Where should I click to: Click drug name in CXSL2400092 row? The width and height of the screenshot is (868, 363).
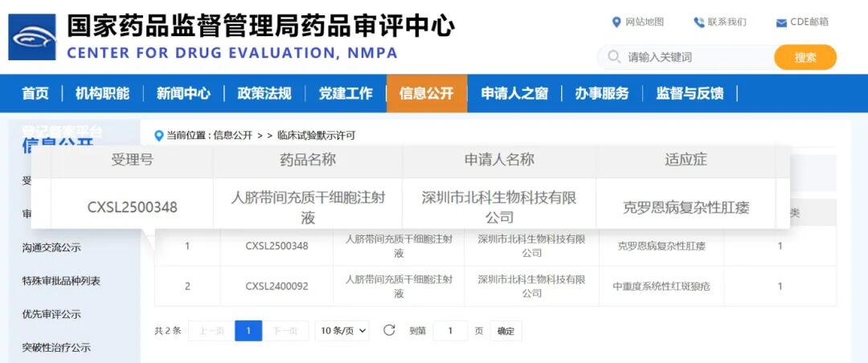pyautogui.click(x=399, y=286)
